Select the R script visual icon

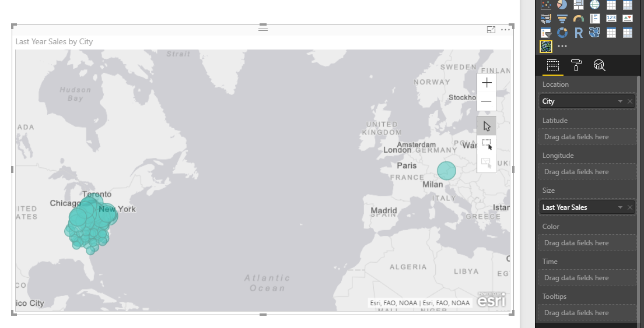578,33
